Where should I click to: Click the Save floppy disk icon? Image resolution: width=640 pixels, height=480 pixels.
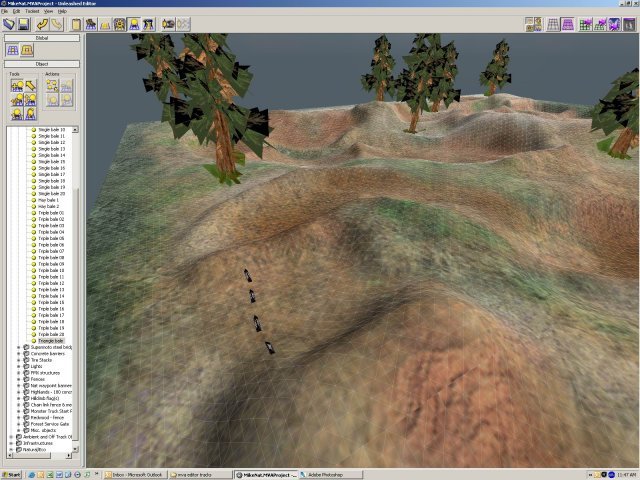[22, 23]
